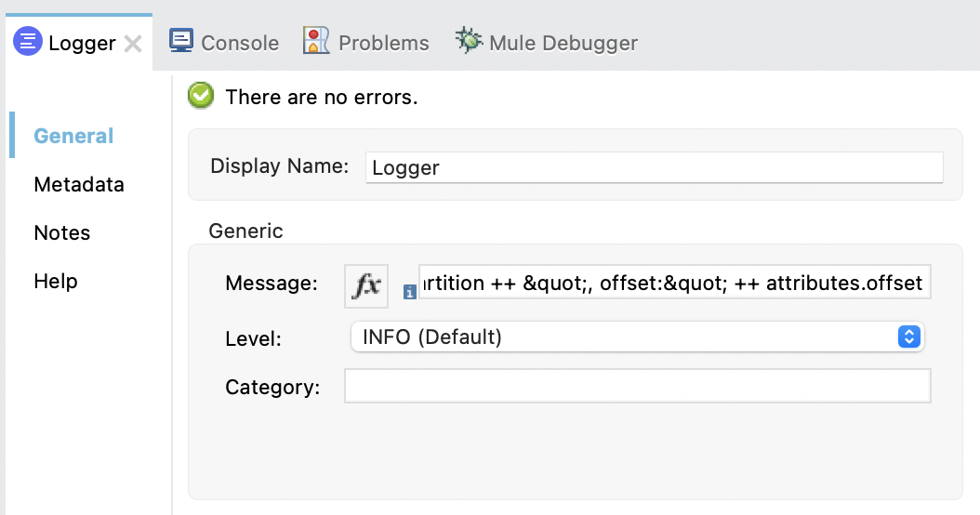The image size is (980, 515).
Task: Close the Logger tab
Action: pyautogui.click(x=133, y=44)
